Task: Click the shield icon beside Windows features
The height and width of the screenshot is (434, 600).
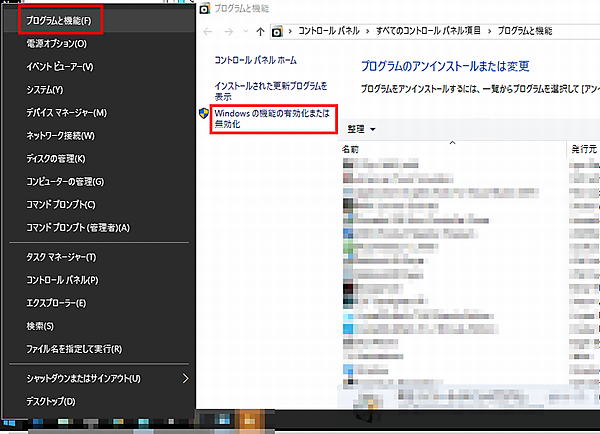Action: (204, 113)
